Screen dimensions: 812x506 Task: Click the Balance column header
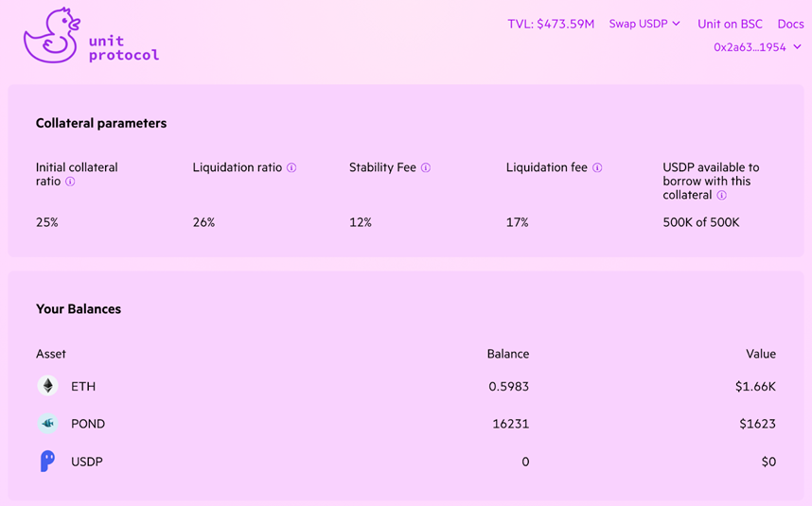508,354
